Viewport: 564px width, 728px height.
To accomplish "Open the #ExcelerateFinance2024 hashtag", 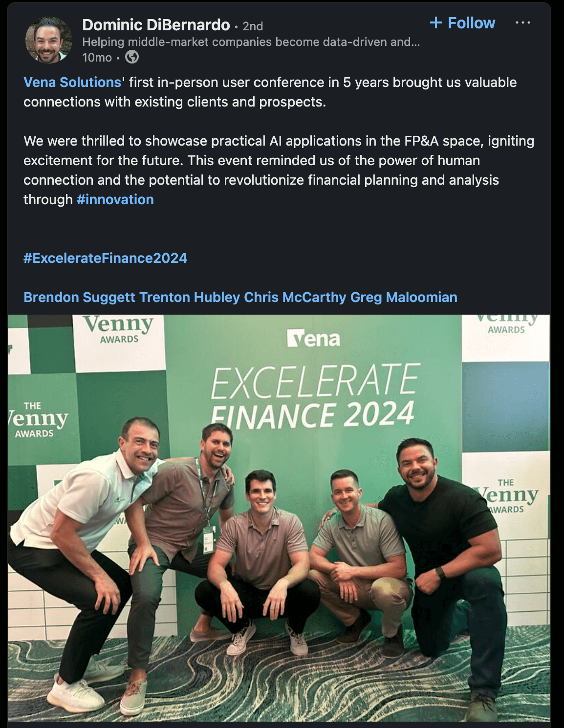I will click(106, 258).
